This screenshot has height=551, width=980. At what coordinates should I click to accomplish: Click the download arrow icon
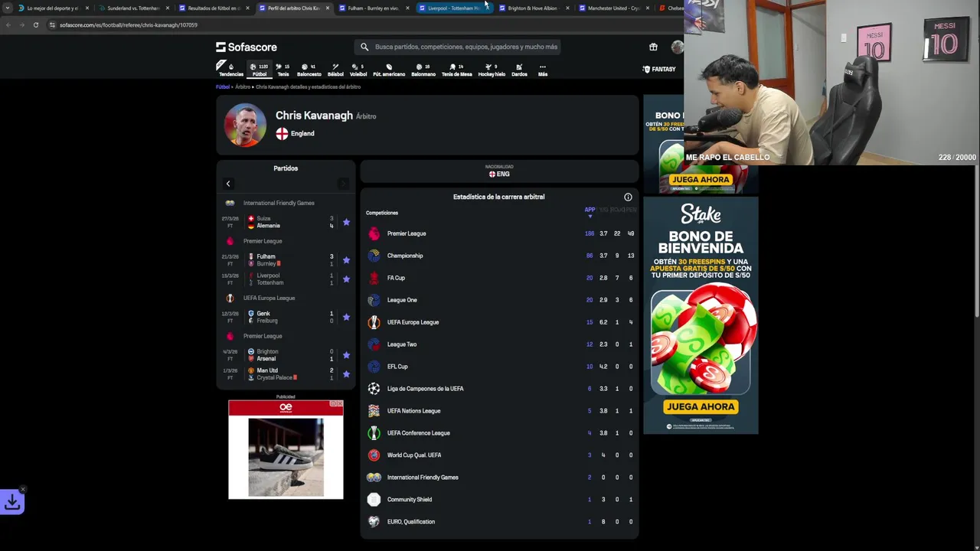coord(12,502)
